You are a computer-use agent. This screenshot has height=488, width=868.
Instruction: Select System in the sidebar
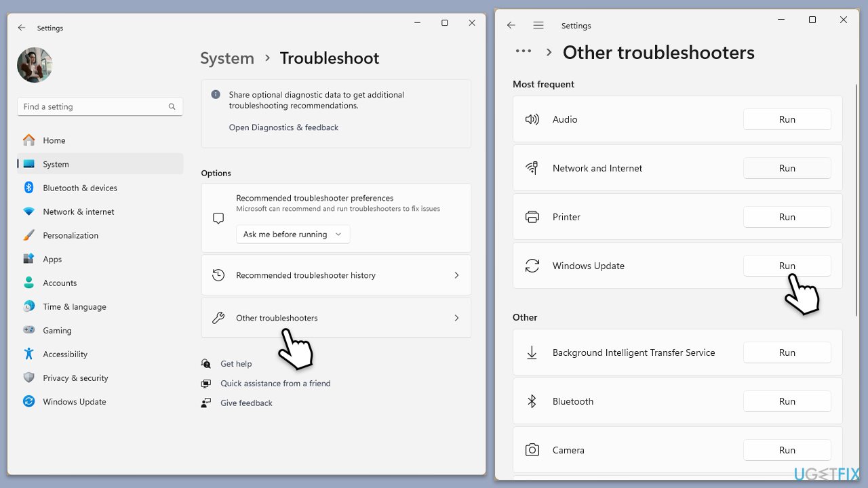coord(100,164)
